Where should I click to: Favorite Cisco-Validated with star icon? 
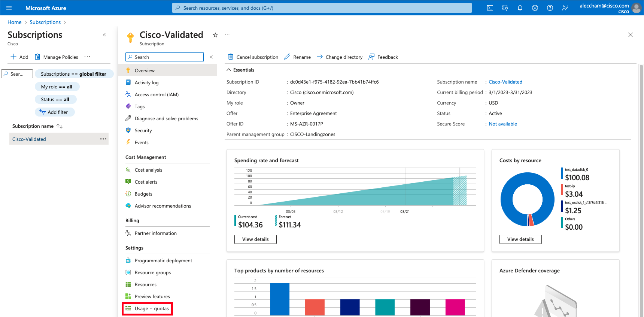[215, 35]
